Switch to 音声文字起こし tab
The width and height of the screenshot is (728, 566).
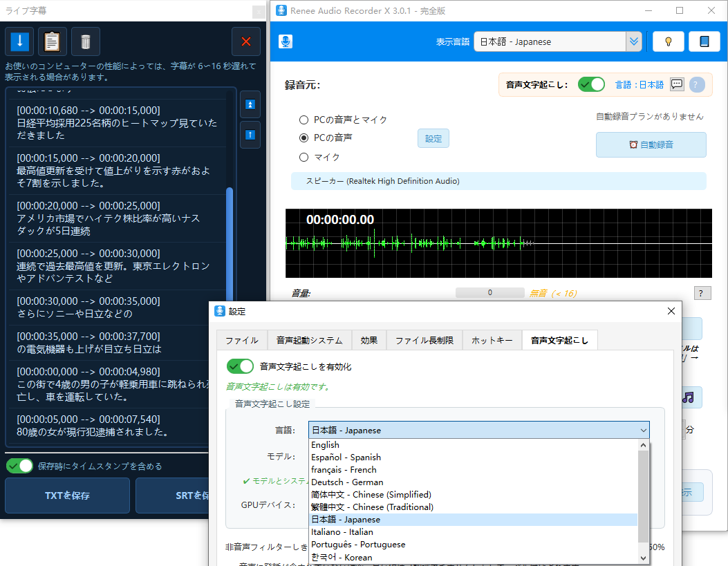click(x=559, y=341)
